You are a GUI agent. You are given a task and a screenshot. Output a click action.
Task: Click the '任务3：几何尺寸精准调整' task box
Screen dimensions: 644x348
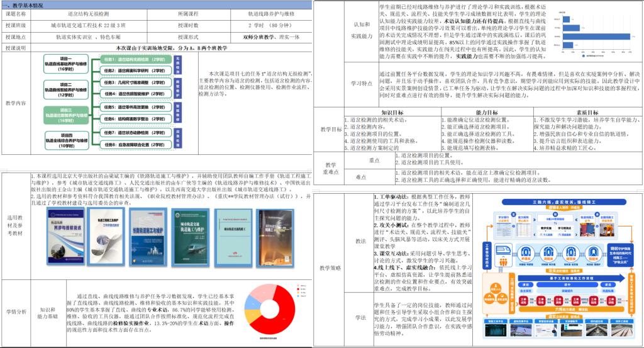point(136,82)
